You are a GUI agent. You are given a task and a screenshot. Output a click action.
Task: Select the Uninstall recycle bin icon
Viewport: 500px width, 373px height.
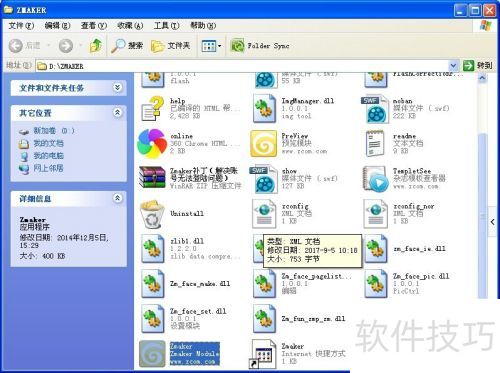click(152, 214)
